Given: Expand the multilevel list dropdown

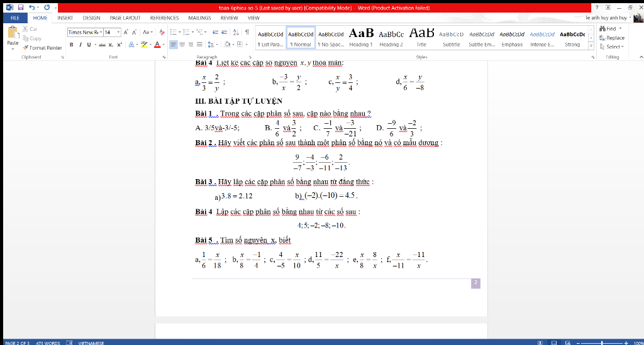Looking at the screenshot, I should pyautogui.click(x=206, y=32).
